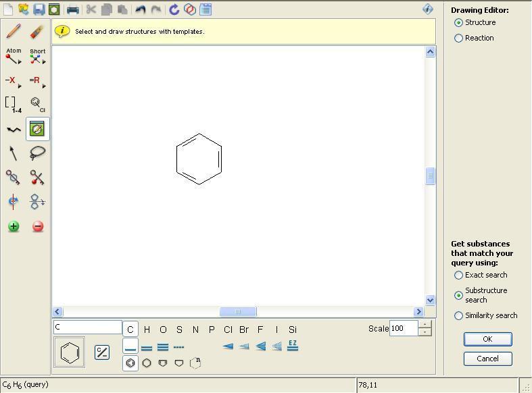The image size is (532, 393).
Task: Choose the benzene ring template button
Action: (x=130, y=363)
